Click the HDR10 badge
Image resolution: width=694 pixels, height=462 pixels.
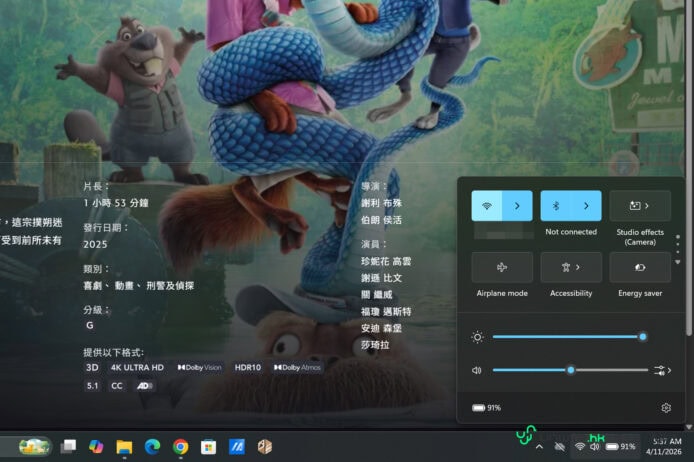(x=248, y=367)
